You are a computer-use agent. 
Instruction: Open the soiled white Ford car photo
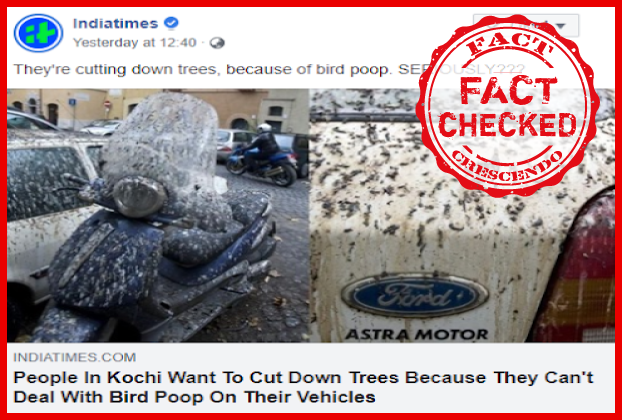[462, 215]
